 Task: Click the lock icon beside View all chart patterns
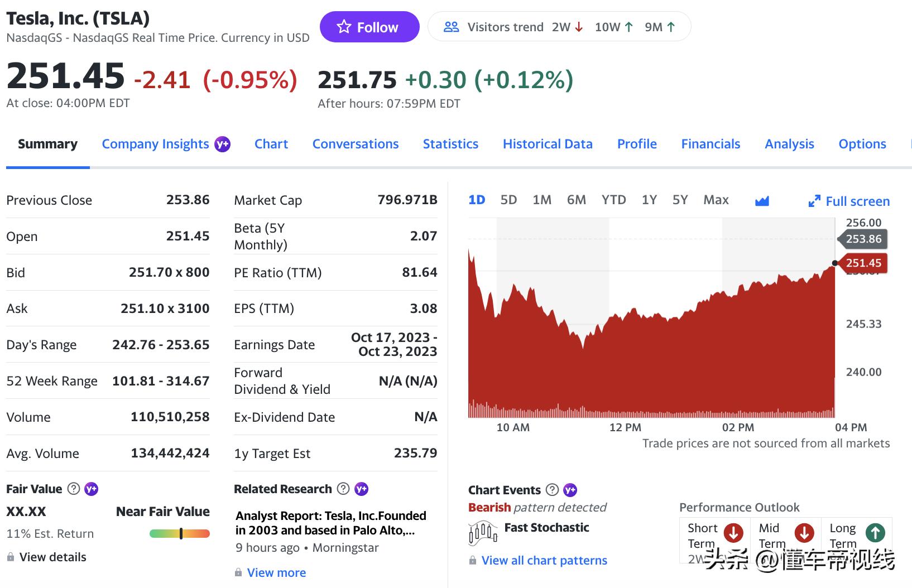[x=473, y=560]
